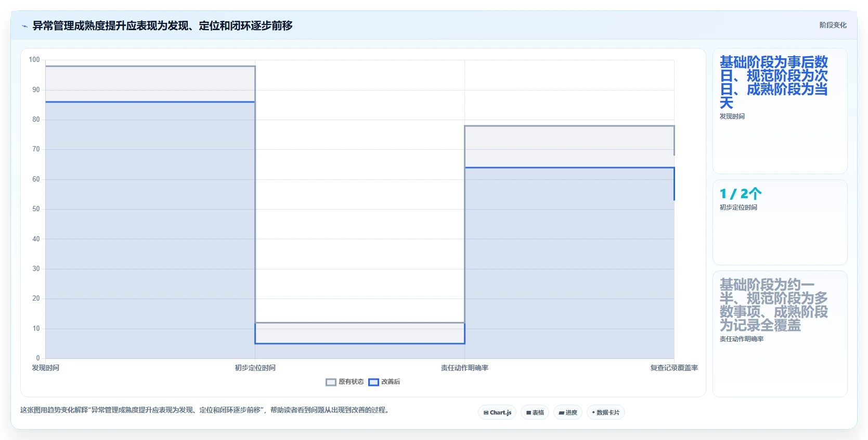
Task: Click the 0 value on the y-axis
Action: (37, 358)
